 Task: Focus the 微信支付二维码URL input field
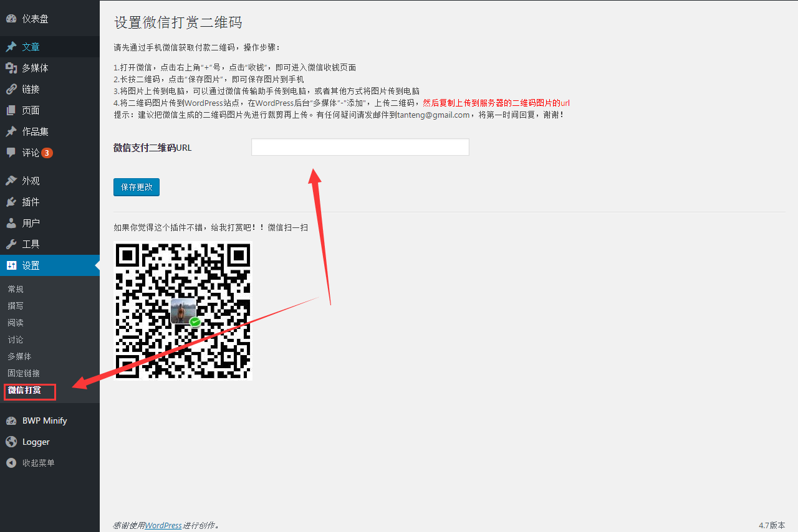point(360,147)
